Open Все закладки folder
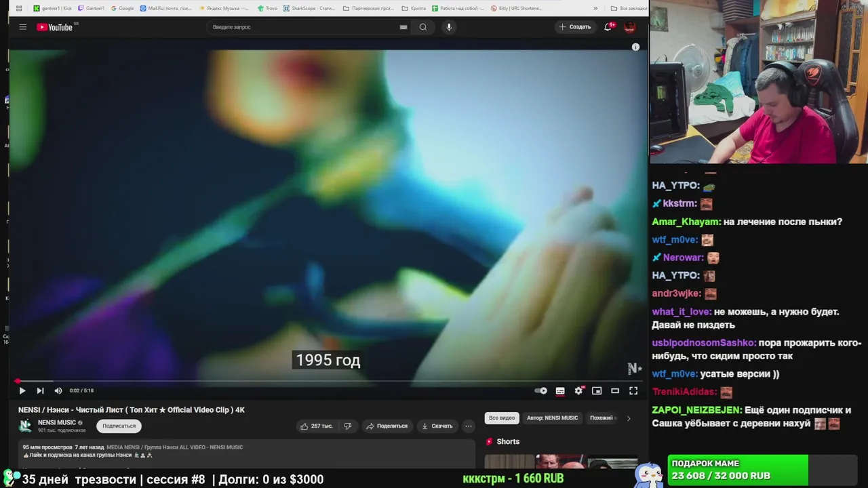868x488 pixels. tap(628, 8)
